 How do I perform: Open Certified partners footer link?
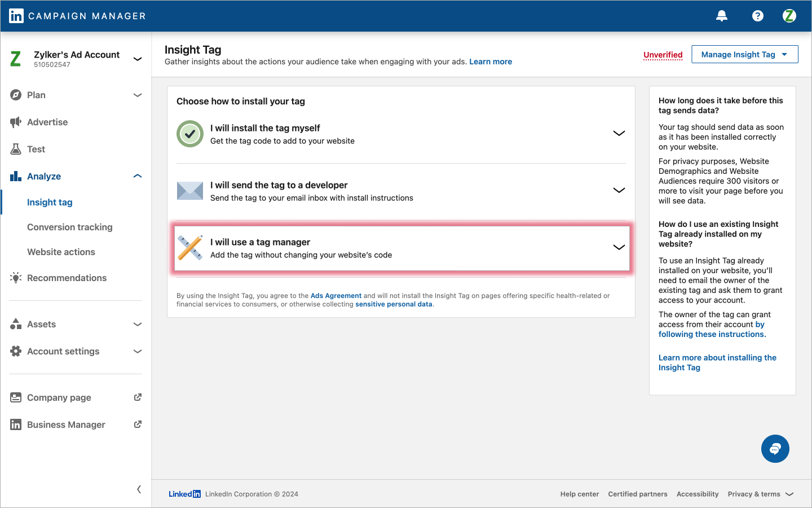638,494
